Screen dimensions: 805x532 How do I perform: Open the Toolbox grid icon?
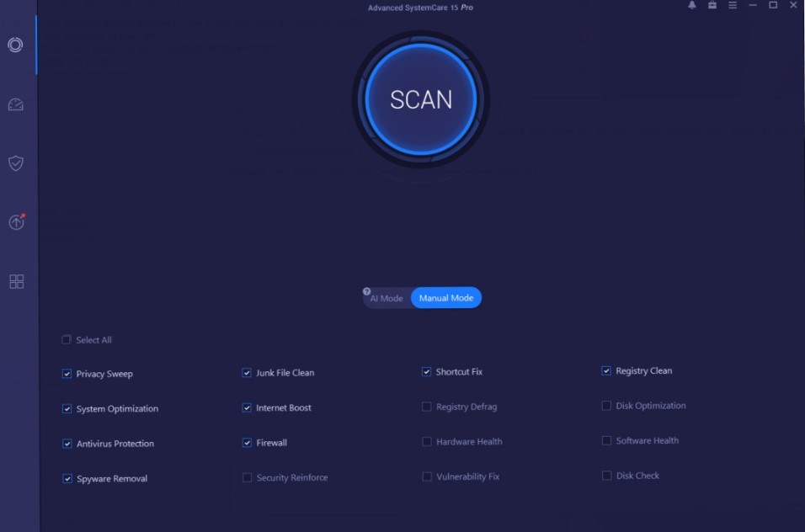(x=16, y=281)
